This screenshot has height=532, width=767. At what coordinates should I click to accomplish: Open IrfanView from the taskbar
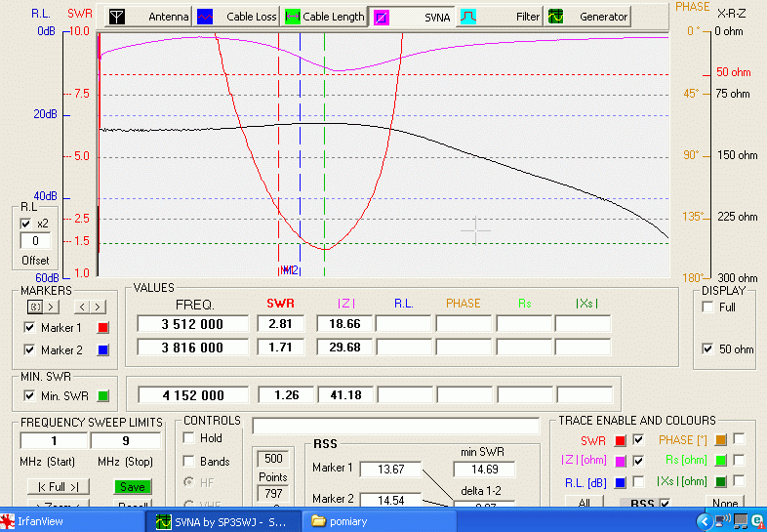(x=39, y=521)
